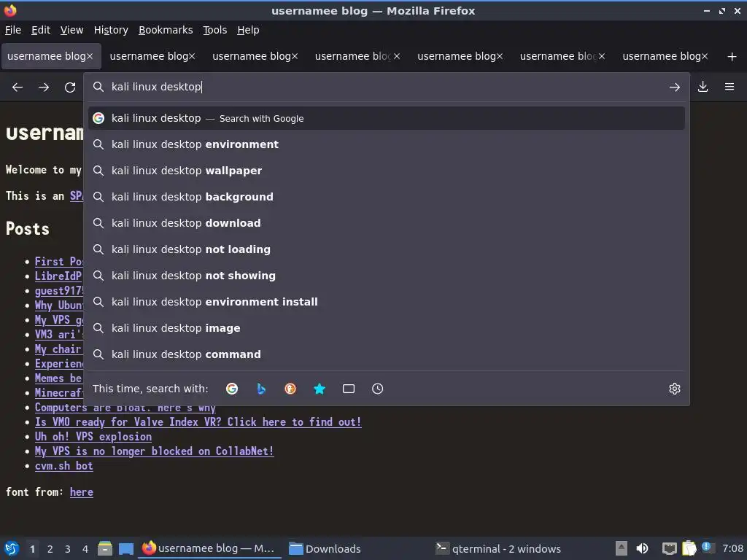This screenshot has width=747, height=560.
Task: Open the Edit menu
Action: (41, 30)
